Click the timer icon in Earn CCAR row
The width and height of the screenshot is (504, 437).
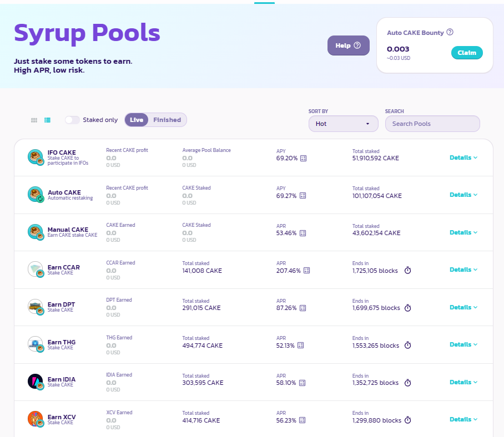coord(407,271)
